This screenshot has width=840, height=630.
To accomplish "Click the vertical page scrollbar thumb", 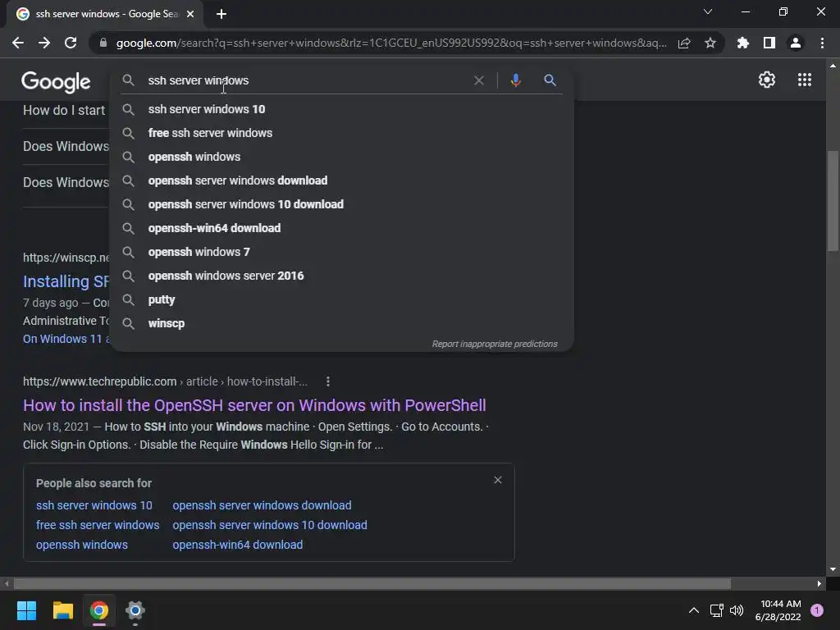I will (x=833, y=201).
